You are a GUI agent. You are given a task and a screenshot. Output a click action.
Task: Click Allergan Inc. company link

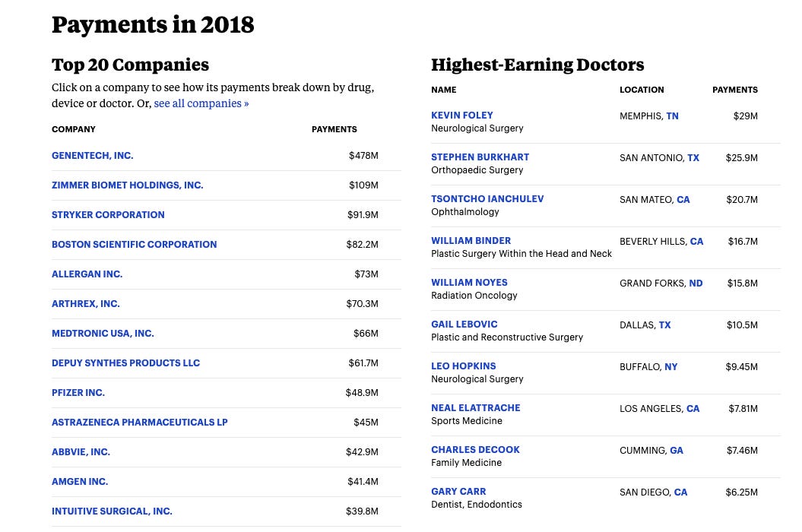87,274
